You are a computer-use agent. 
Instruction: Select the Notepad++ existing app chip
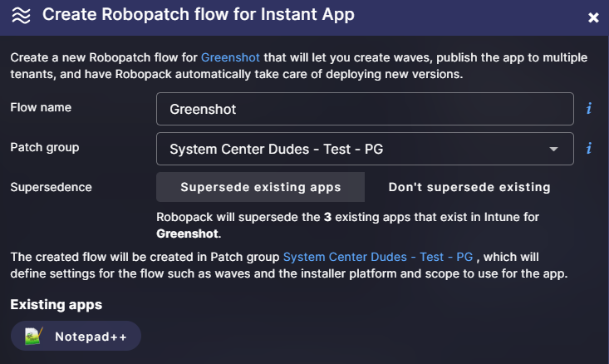[x=76, y=336]
